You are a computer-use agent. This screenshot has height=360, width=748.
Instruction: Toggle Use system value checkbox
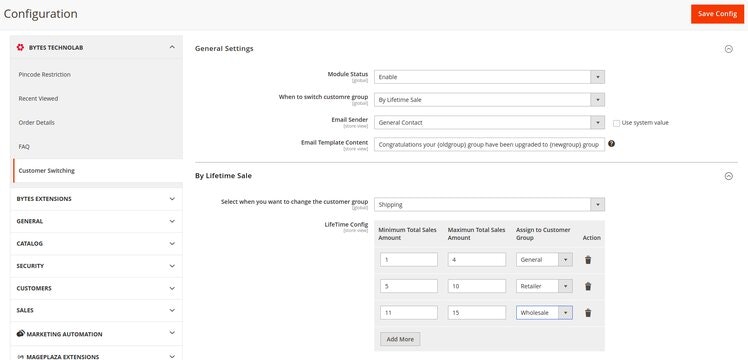click(x=616, y=123)
